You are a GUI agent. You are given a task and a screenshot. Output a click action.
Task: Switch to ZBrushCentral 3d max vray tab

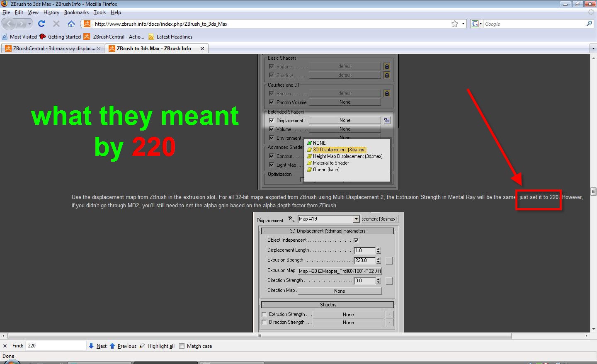pyautogui.click(x=53, y=49)
